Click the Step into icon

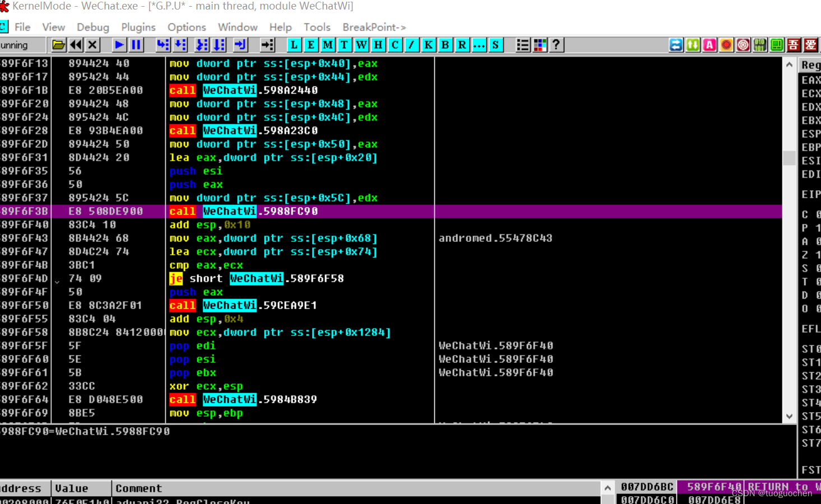(x=163, y=45)
